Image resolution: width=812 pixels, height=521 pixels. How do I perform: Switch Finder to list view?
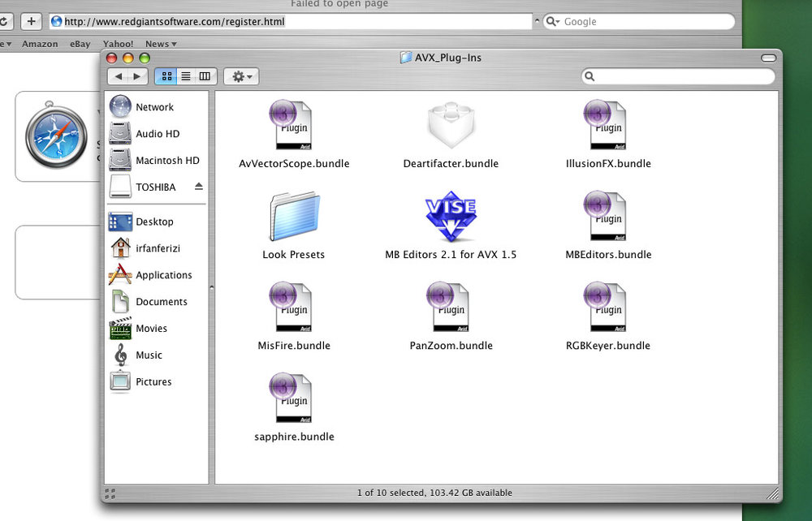pyautogui.click(x=186, y=76)
